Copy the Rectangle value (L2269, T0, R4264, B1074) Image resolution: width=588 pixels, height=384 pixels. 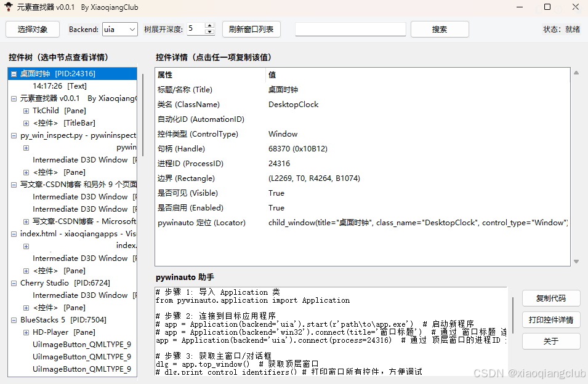(314, 178)
